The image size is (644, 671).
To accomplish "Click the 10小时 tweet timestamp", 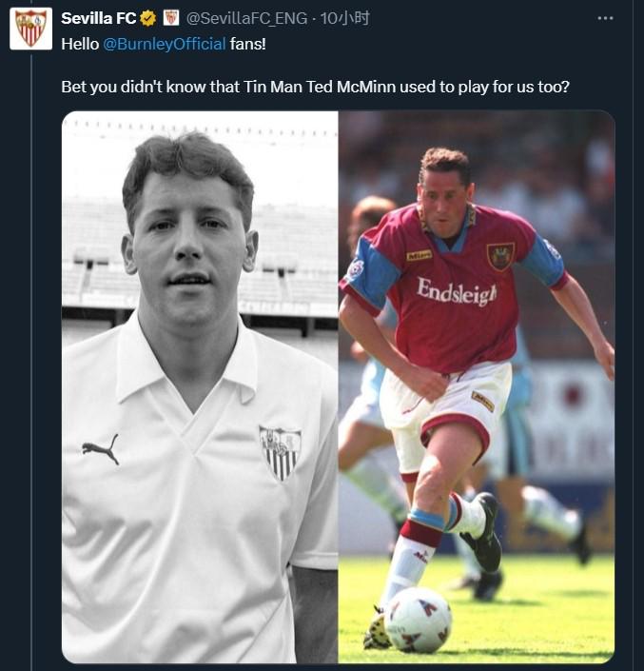I will point(345,18).
